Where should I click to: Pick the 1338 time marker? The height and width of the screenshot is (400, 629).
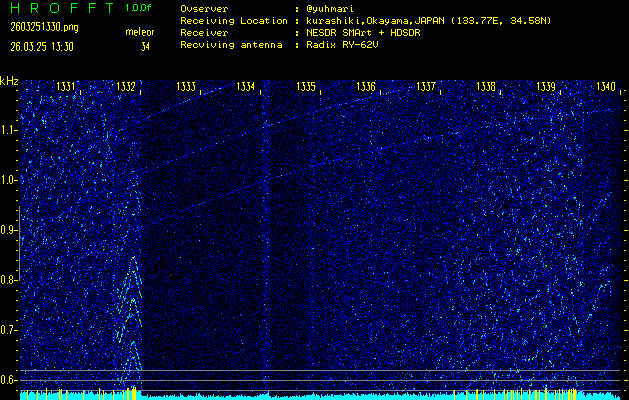pos(486,87)
